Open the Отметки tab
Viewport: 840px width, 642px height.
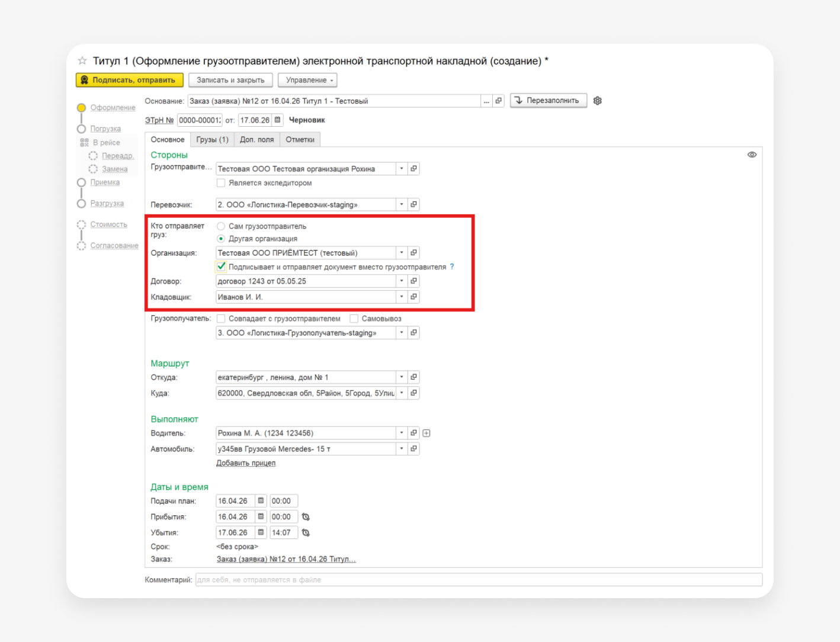[300, 140]
